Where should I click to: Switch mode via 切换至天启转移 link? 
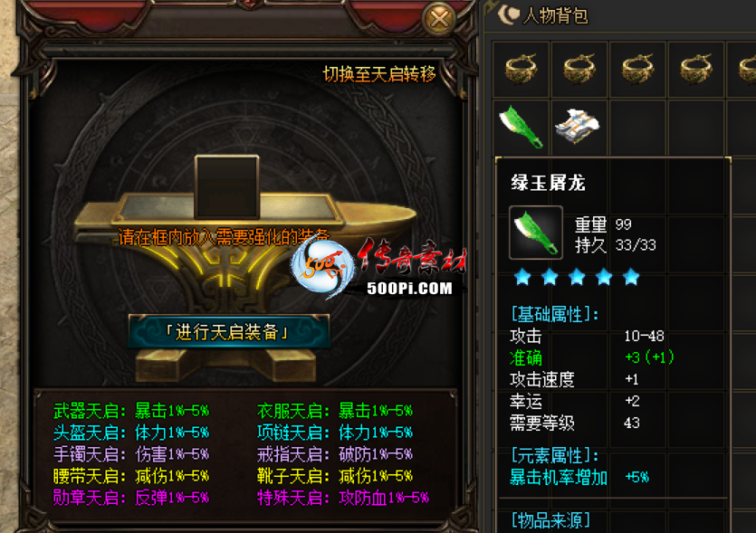coord(379,73)
